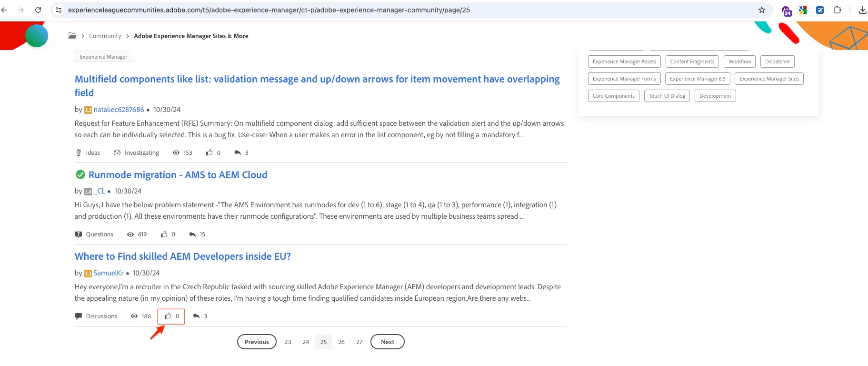Filter by Workflow tag
The width and height of the screenshot is (868, 366).
(x=739, y=61)
